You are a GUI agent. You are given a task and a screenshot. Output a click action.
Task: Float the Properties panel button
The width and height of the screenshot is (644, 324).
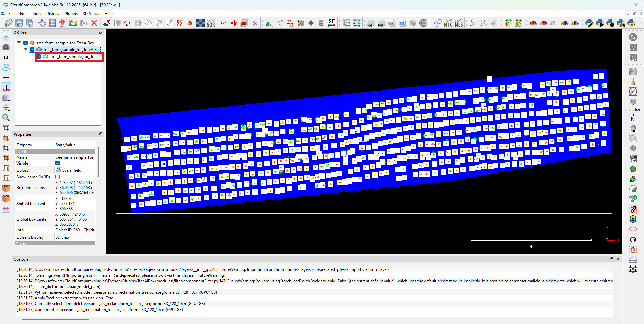coord(101,134)
